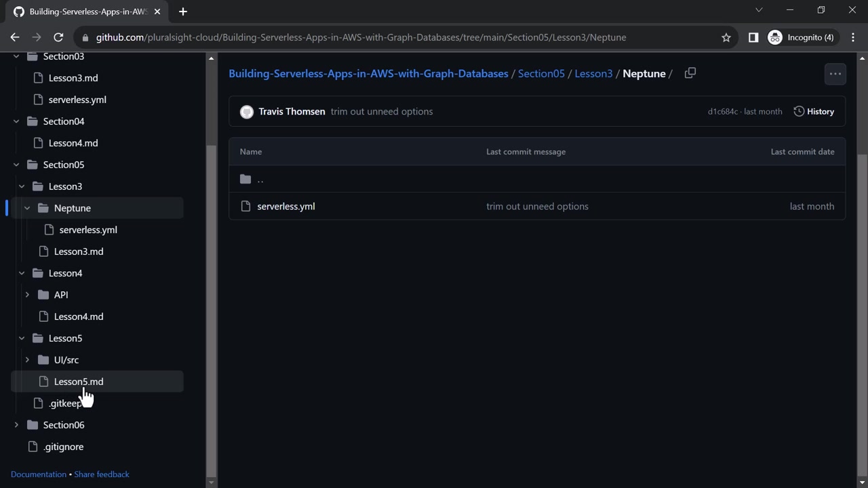Open the browser side panel icon
Viewport: 868px width, 488px height.
[x=753, y=37]
